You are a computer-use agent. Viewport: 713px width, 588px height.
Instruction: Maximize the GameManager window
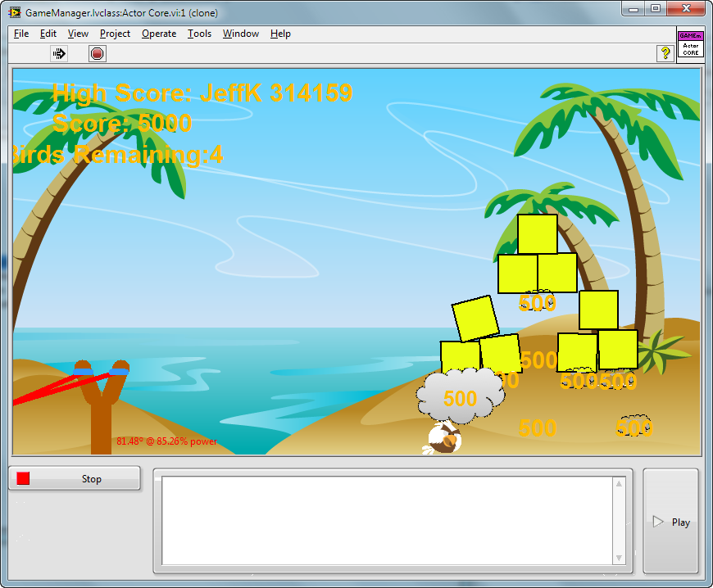pos(656,9)
